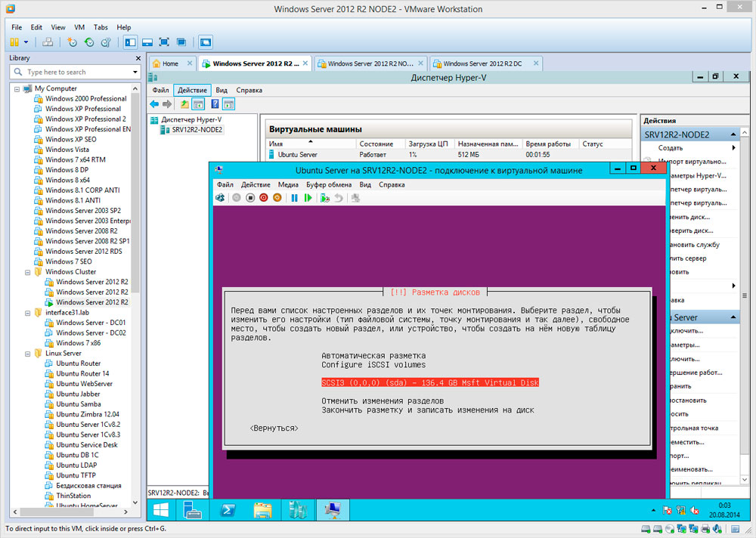The height and width of the screenshot is (538, 756).
Task: Collapse the interface31.lab folder
Action: click(x=27, y=313)
